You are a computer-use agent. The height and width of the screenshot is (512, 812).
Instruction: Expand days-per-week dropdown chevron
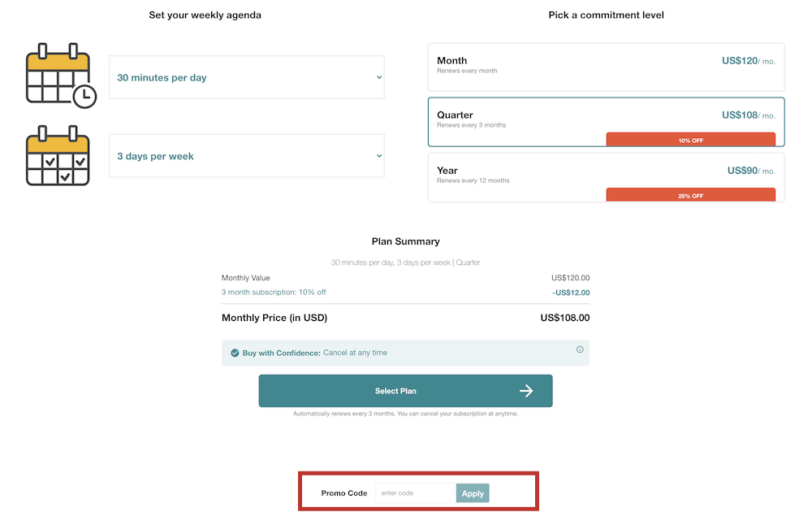[x=379, y=156]
